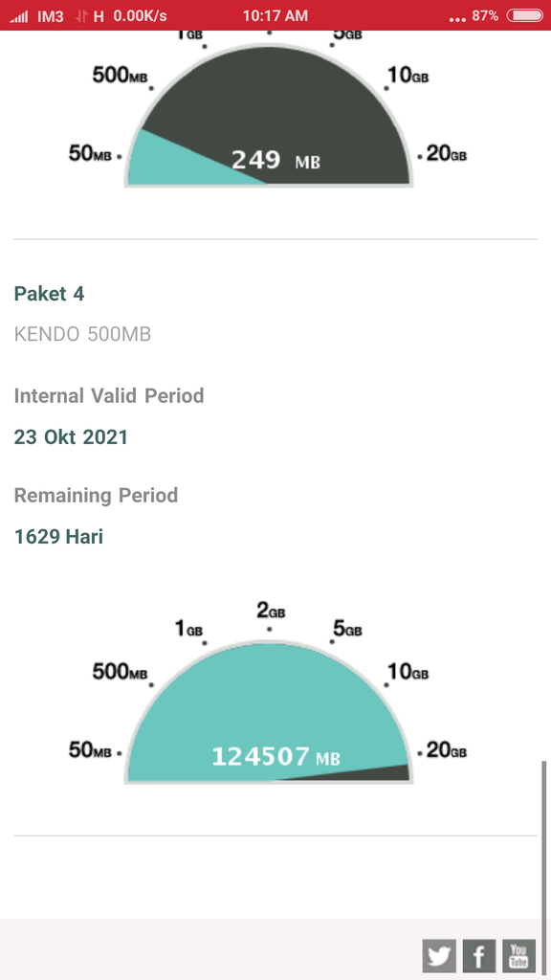The image size is (551, 980).
Task: Open the YouTube icon in footer
Action: (x=519, y=956)
